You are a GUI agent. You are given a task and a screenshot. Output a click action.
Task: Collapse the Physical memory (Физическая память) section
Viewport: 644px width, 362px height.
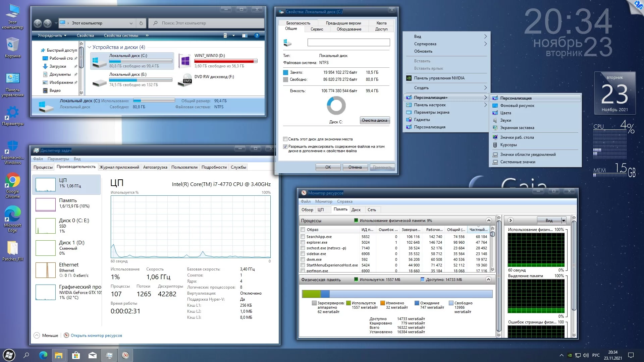click(x=488, y=280)
